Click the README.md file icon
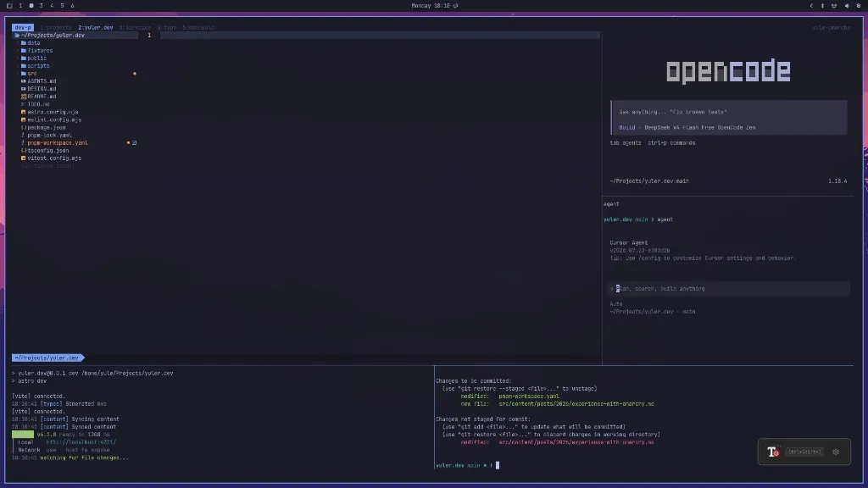Screen dimensions: 868x488 23,97
